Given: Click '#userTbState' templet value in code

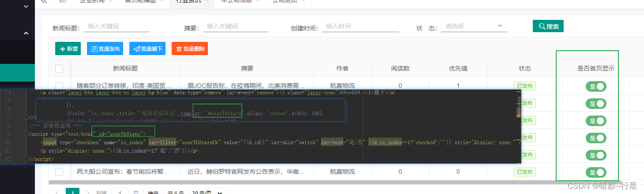Looking at the screenshot, I should click(x=224, y=114).
